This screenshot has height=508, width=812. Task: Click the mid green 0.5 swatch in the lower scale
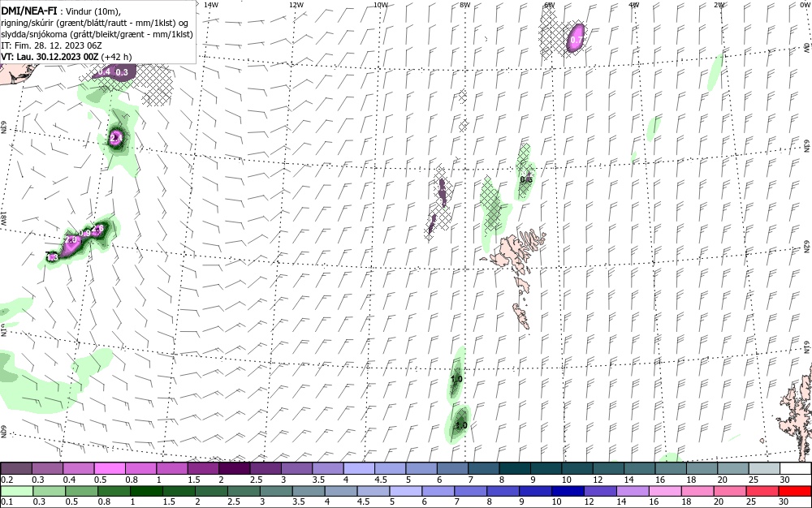point(81,490)
